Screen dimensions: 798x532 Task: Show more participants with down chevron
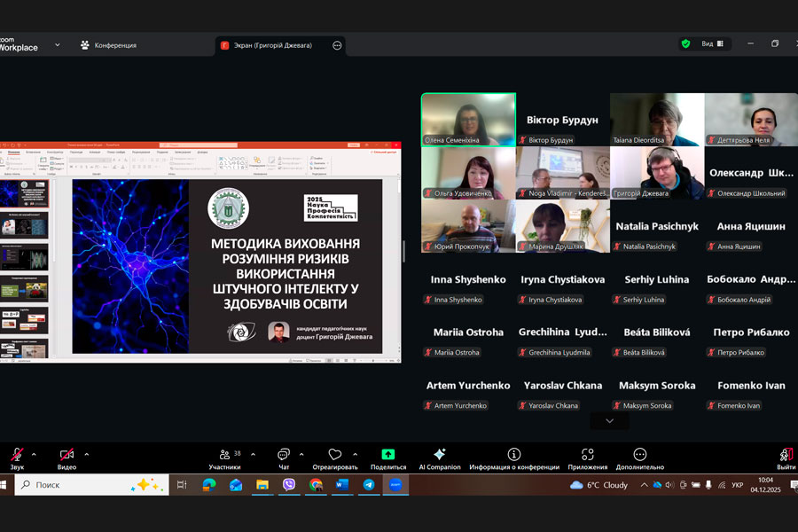(x=609, y=421)
